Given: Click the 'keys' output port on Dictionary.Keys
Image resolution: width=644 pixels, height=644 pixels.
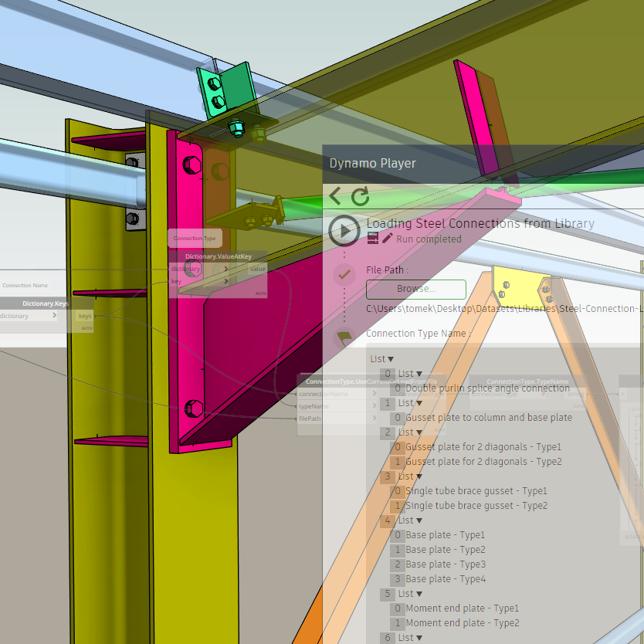Looking at the screenshot, I should pos(85,316).
